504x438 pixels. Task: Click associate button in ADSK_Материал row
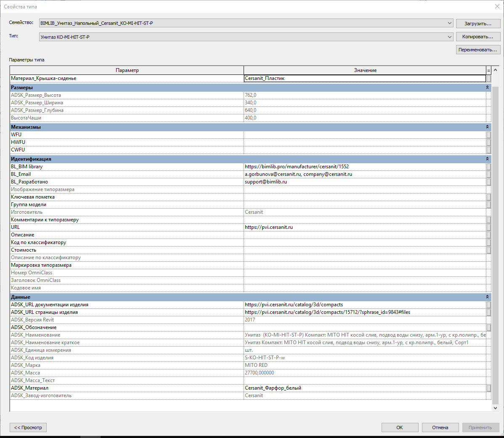tap(488, 388)
